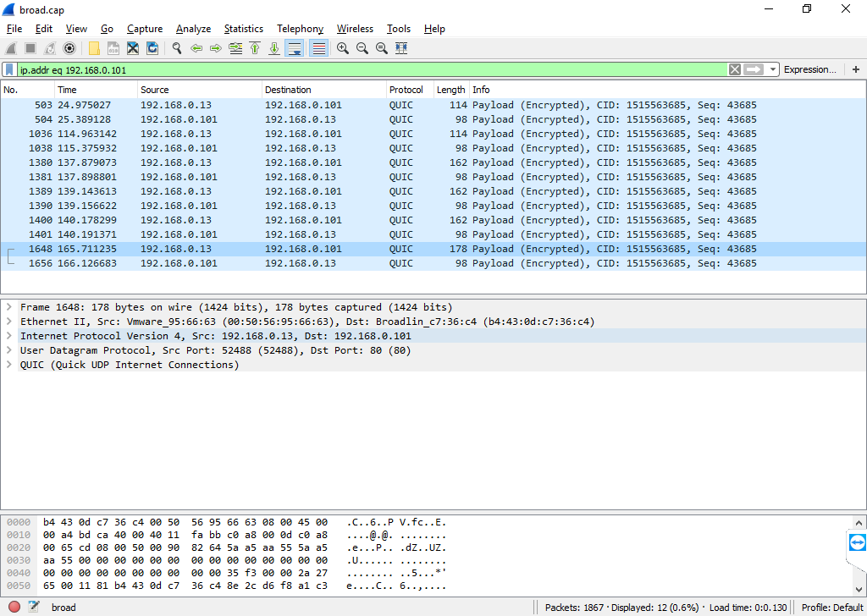Clear the display filter with X button
This screenshot has width=867, height=616.
coord(734,69)
